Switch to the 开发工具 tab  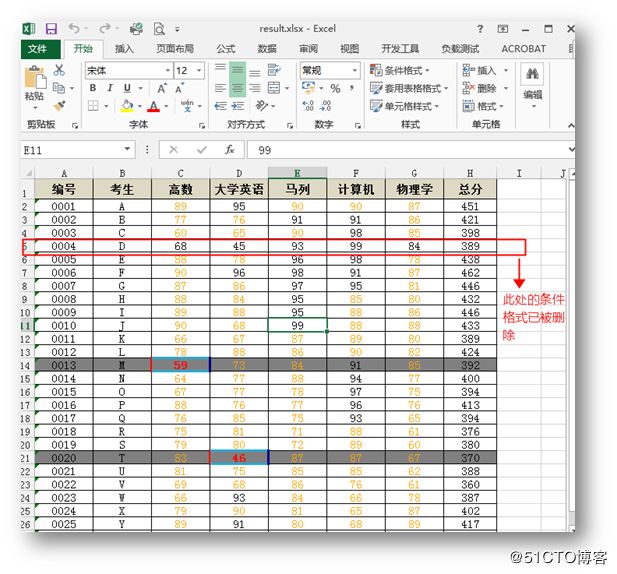pyautogui.click(x=400, y=49)
